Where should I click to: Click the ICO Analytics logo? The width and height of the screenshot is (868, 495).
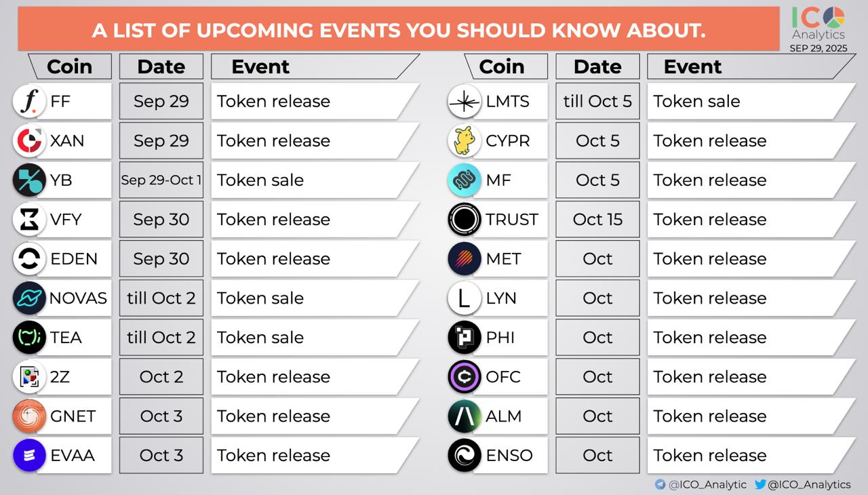(818, 24)
